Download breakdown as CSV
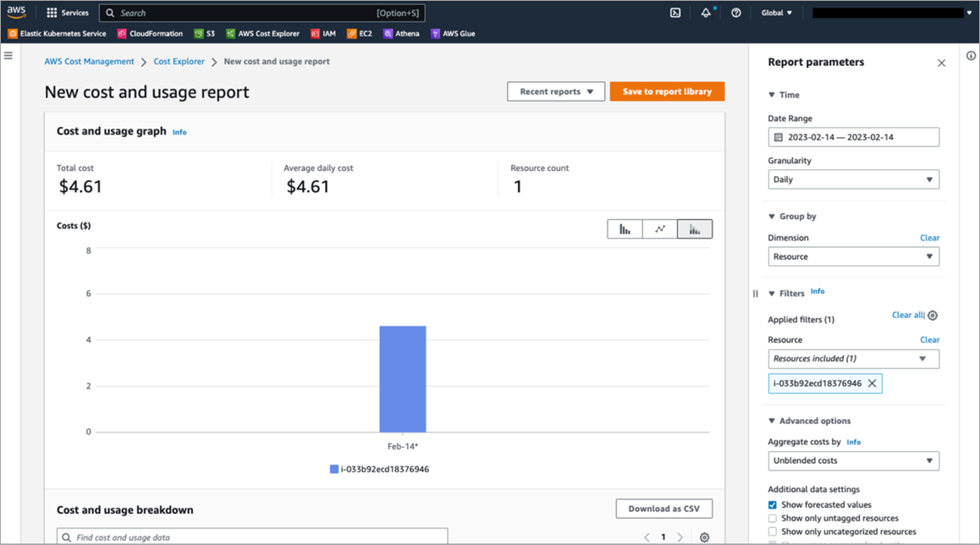980x545 pixels. click(663, 509)
